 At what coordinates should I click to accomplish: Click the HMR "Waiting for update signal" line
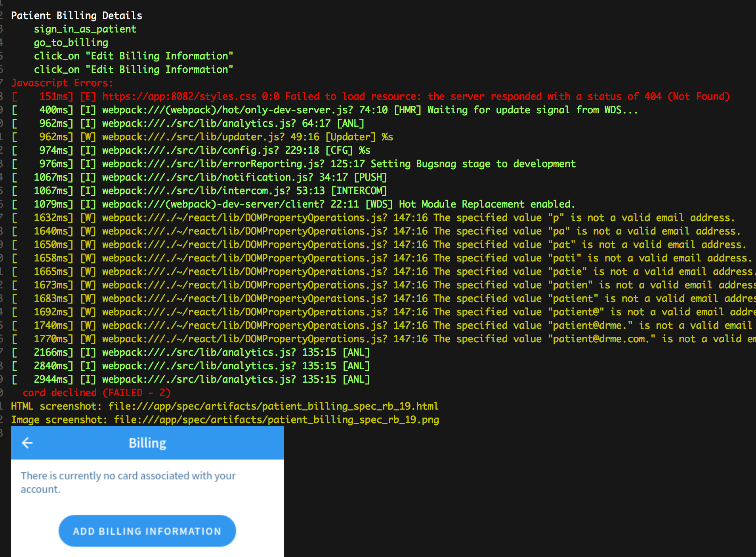tap(325, 110)
